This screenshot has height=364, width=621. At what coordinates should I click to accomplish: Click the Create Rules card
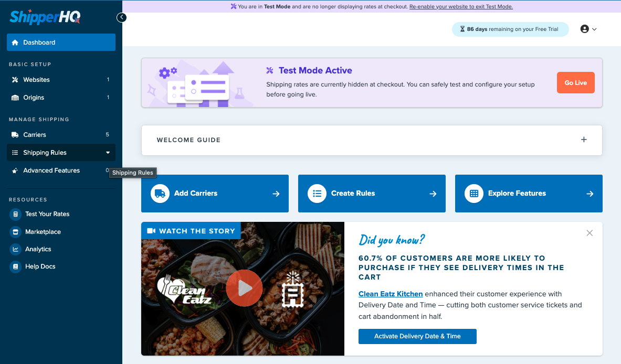372,194
